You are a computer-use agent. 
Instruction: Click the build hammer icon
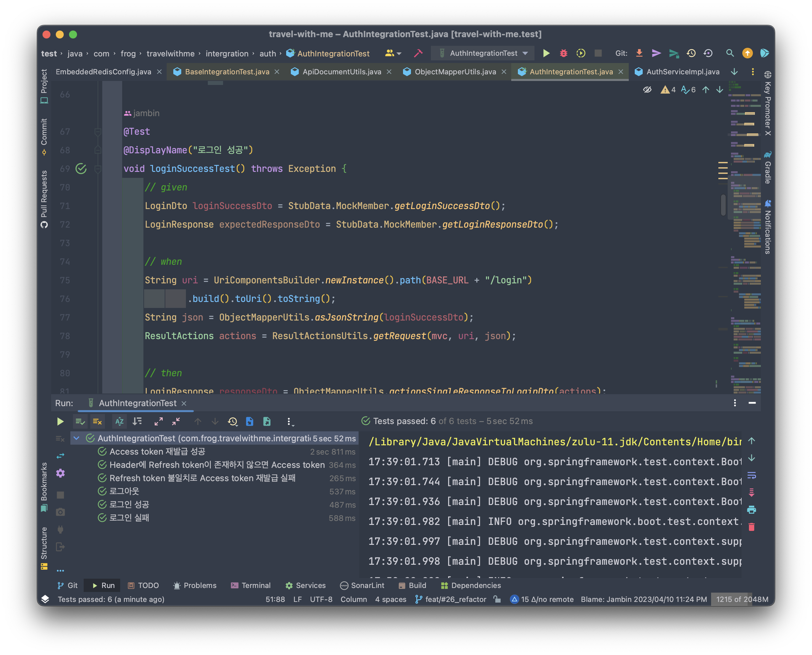point(418,53)
